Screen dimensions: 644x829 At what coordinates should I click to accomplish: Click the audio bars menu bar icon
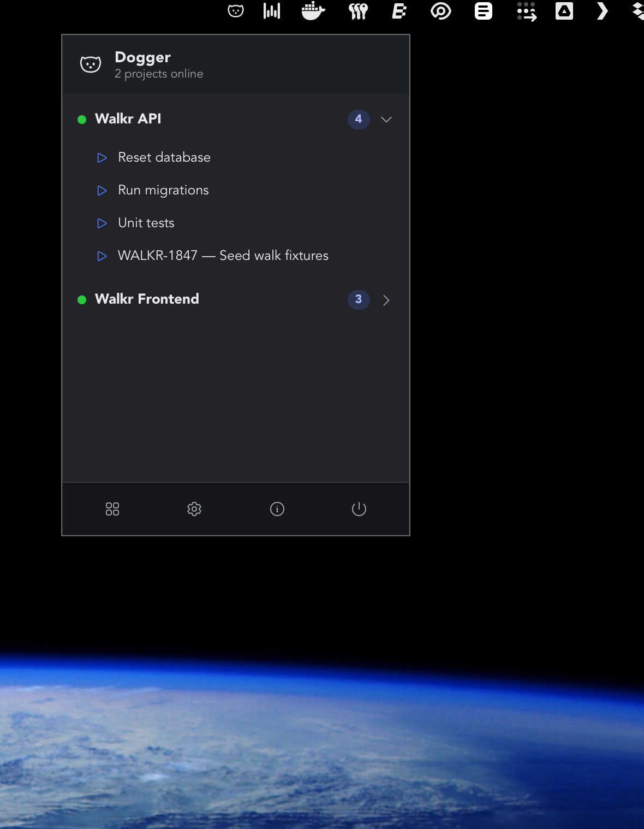[272, 11]
